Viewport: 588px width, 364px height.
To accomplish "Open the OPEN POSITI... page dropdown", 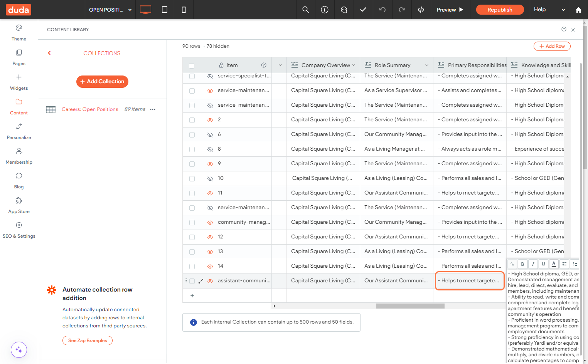I will pos(110,10).
